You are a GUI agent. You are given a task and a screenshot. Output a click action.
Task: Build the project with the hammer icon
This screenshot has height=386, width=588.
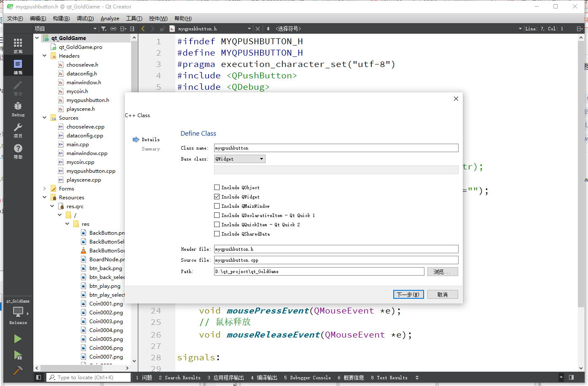(18, 370)
